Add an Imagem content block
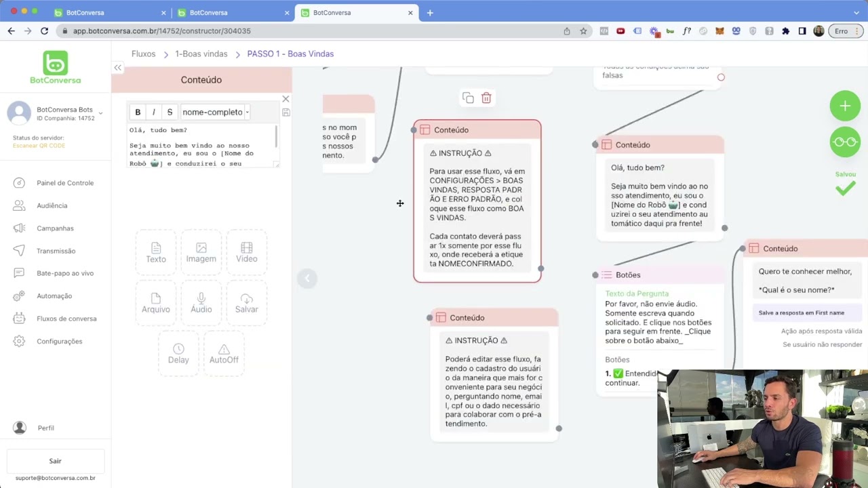This screenshot has width=868, height=488. click(x=201, y=253)
